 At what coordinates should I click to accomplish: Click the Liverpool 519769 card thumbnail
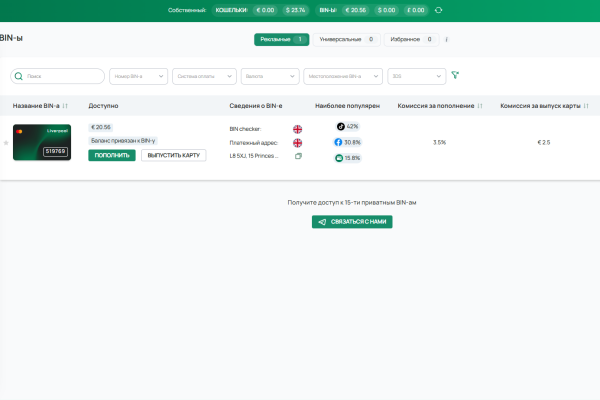pyautogui.click(x=42, y=142)
